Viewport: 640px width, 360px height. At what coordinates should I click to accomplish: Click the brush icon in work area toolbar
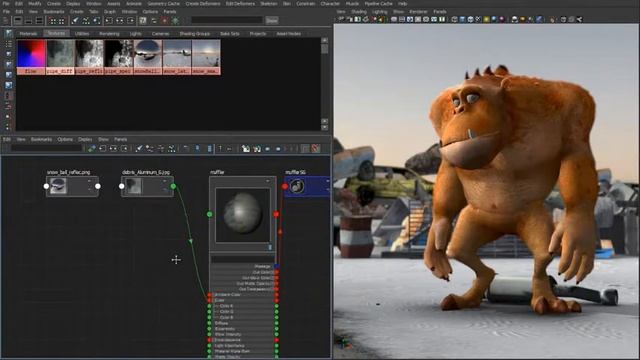tap(139, 149)
